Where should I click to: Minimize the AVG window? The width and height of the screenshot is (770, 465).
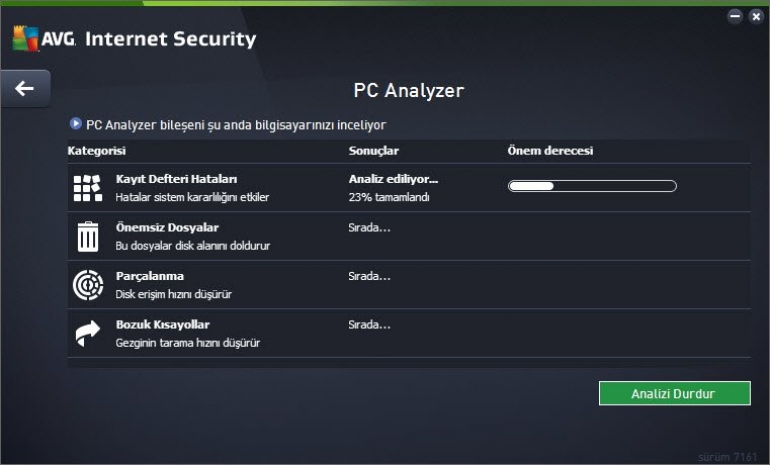pos(735,17)
